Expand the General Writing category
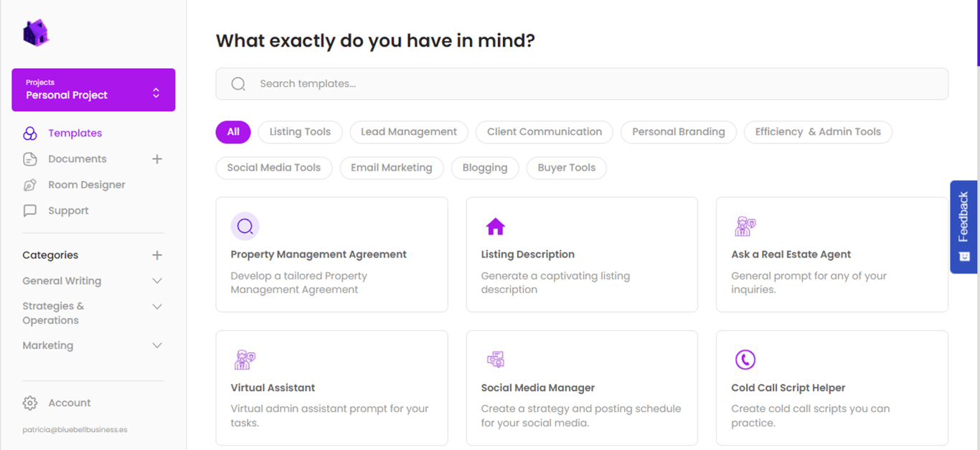980x450 pixels. 157,281
